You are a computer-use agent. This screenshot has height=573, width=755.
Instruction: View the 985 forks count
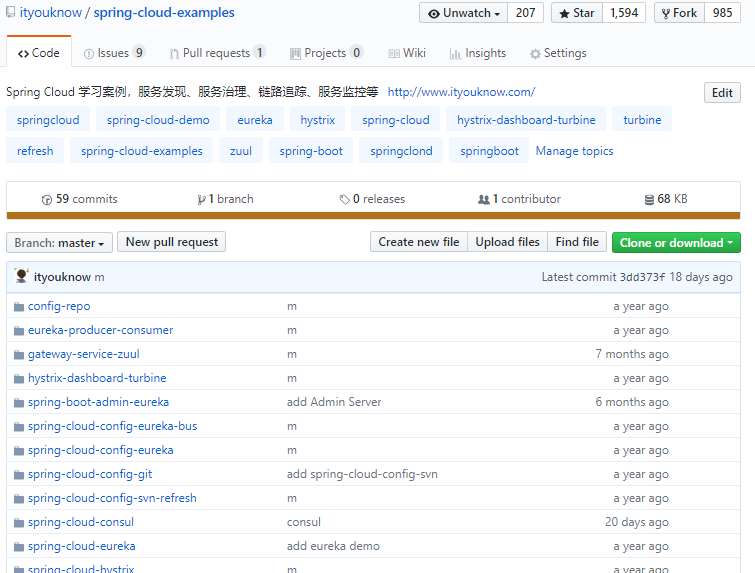pyautogui.click(x=723, y=13)
